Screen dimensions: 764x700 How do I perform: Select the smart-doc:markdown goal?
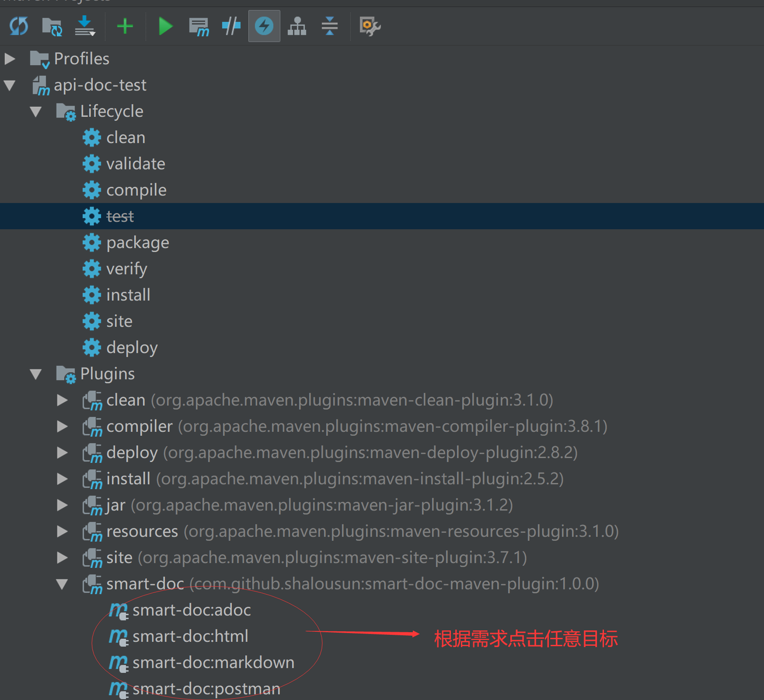coord(214,662)
